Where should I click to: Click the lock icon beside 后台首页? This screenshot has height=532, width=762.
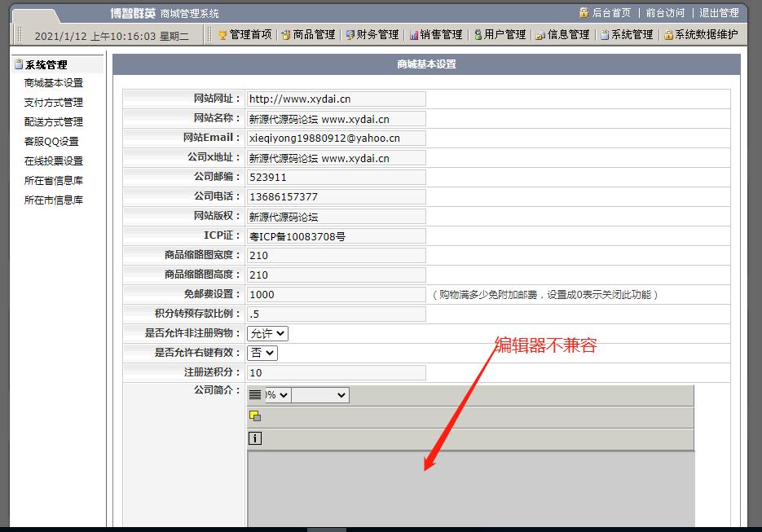click(x=584, y=13)
